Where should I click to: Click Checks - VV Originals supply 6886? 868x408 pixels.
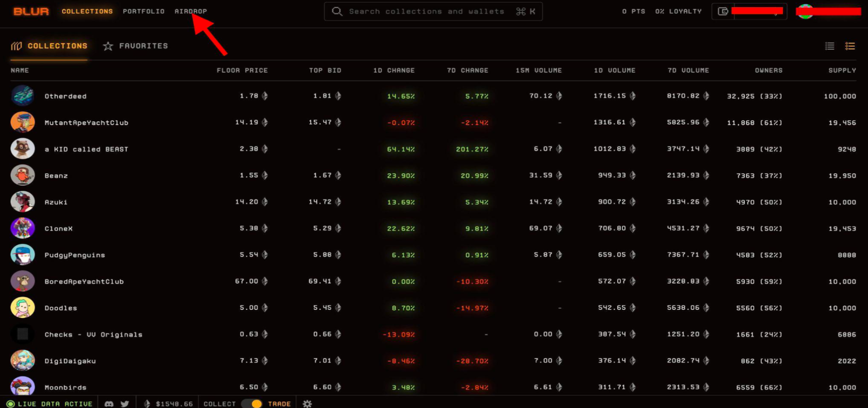tap(847, 335)
